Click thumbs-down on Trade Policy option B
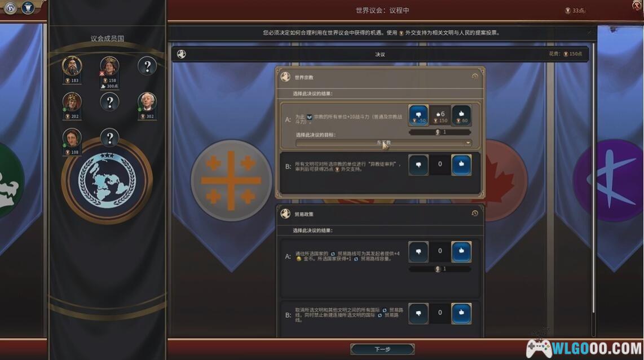644x360 pixels. pyautogui.click(x=418, y=314)
